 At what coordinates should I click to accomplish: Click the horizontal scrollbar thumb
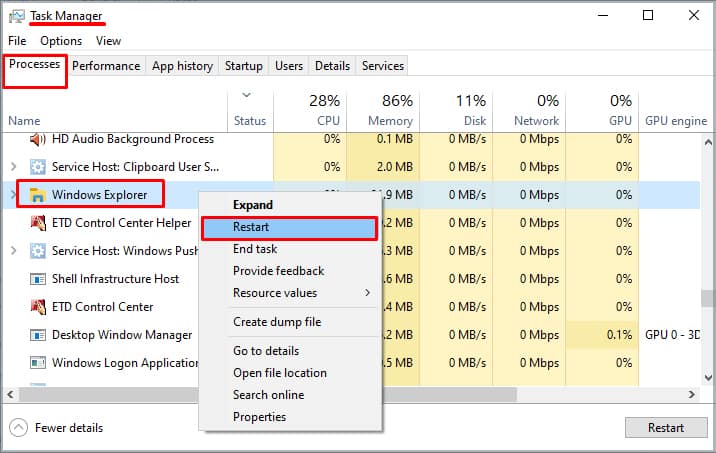[268, 394]
